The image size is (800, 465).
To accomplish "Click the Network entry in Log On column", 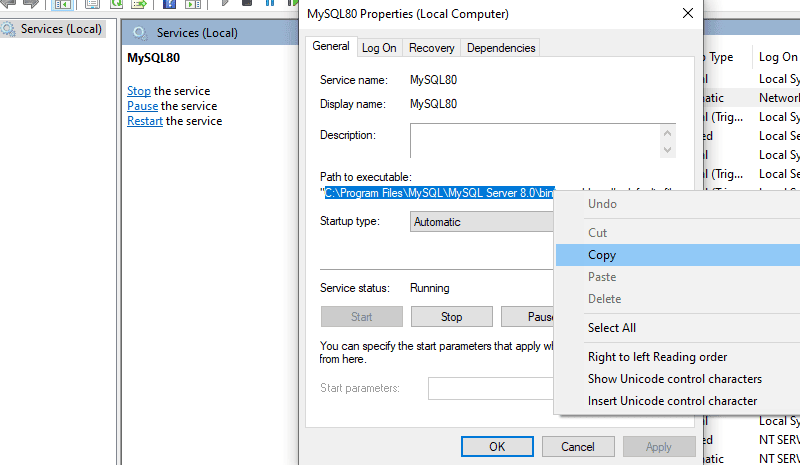I will [x=779, y=97].
